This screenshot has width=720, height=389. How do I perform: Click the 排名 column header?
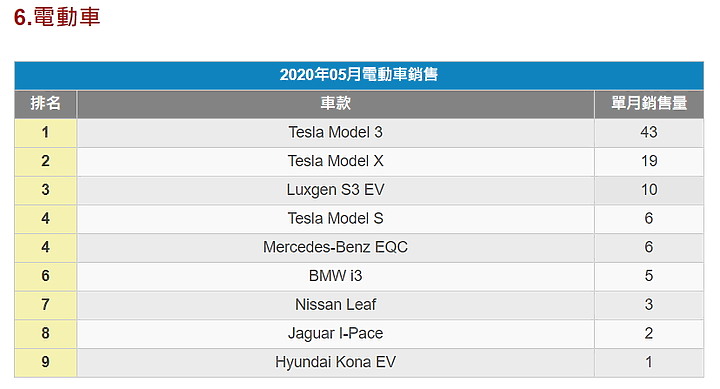[x=45, y=103]
